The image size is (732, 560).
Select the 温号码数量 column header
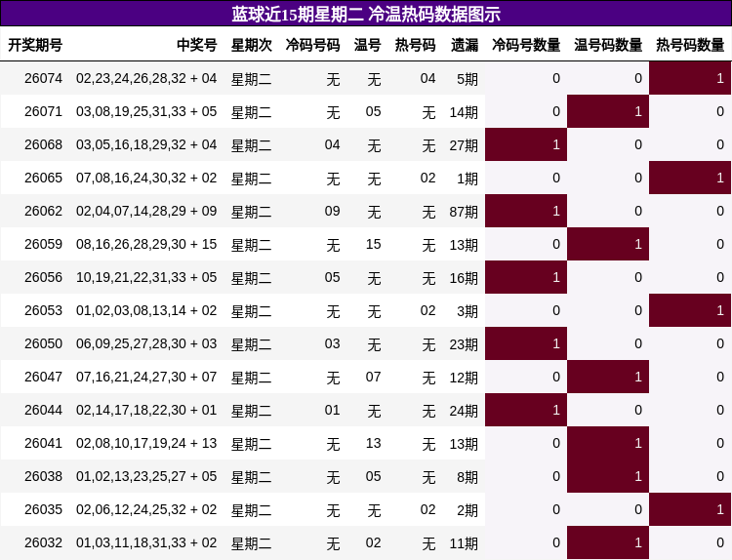[608, 45]
